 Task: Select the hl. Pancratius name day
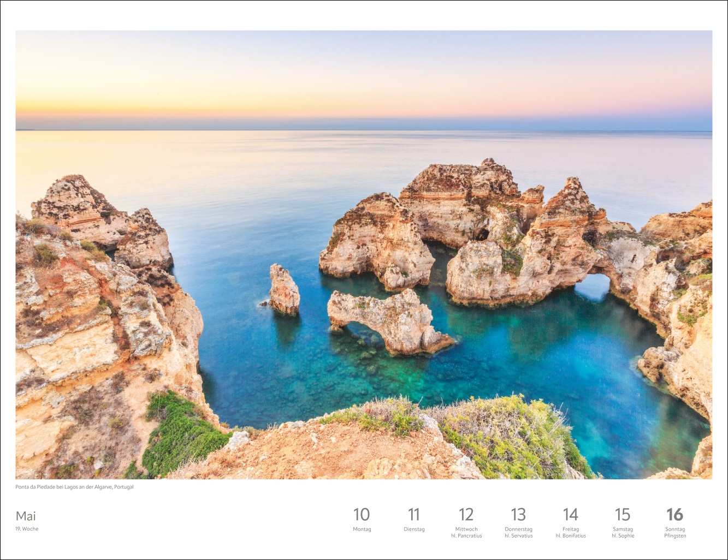coord(466,536)
